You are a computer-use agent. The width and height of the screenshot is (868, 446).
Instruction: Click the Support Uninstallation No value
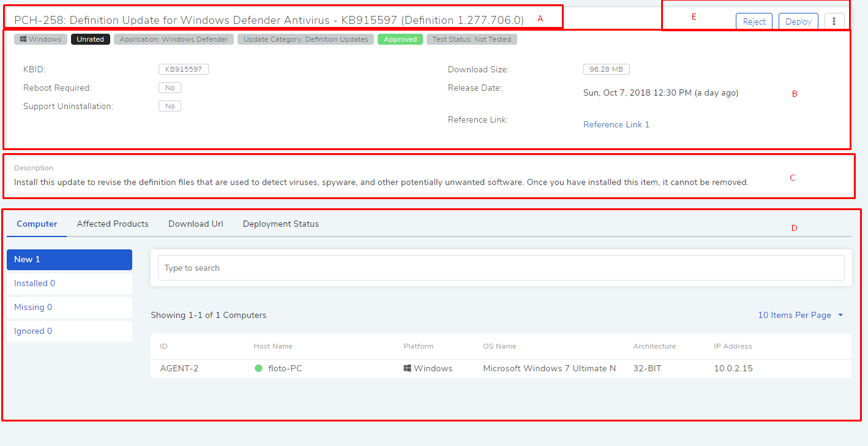click(x=170, y=106)
